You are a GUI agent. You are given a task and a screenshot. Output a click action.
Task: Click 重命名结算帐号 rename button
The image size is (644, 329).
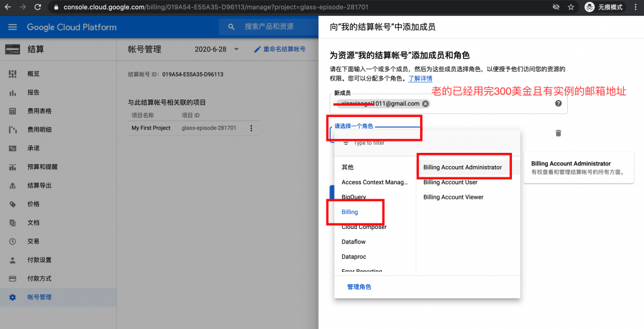pyautogui.click(x=280, y=49)
